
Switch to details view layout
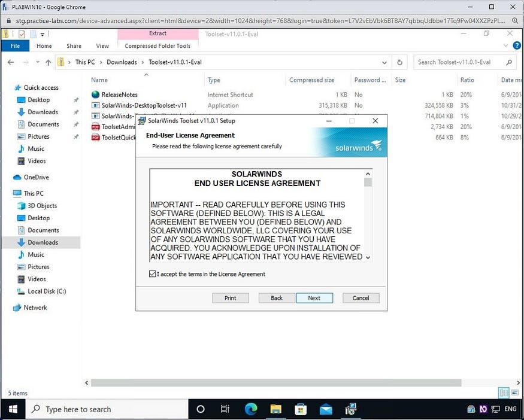(x=504, y=392)
